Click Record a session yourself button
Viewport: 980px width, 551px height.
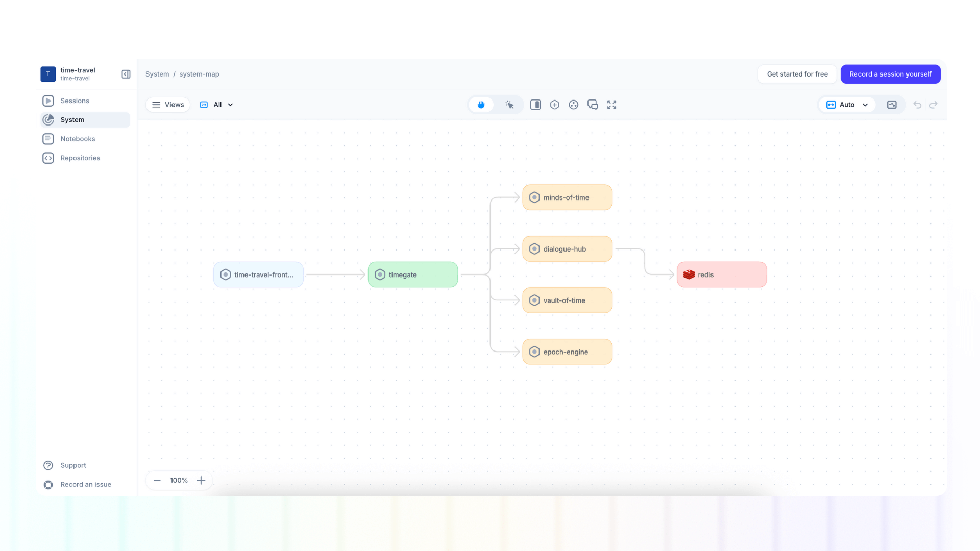890,74
